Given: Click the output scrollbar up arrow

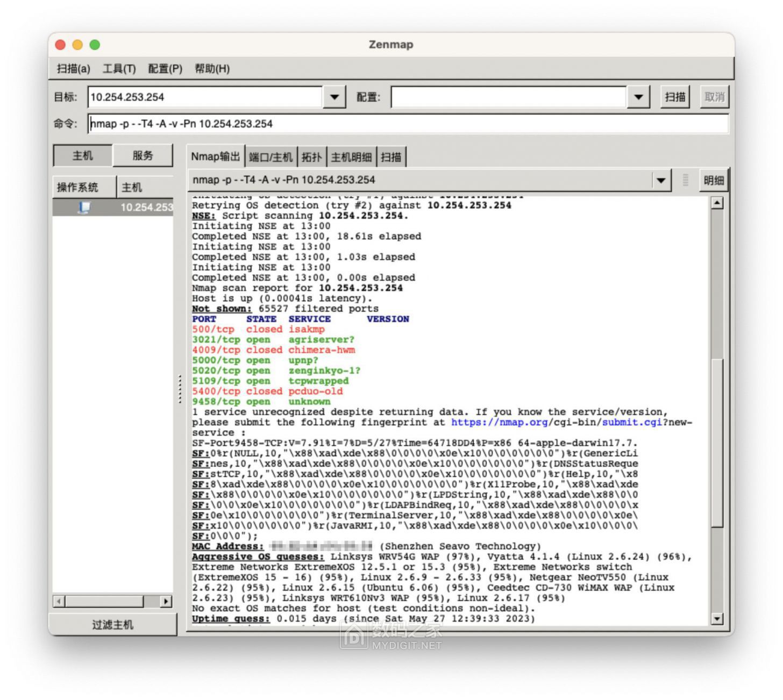Looking at the screenshot, I should 717,203.
